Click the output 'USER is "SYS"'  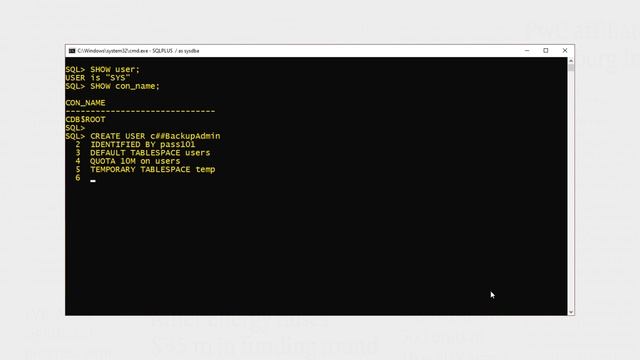98,78
